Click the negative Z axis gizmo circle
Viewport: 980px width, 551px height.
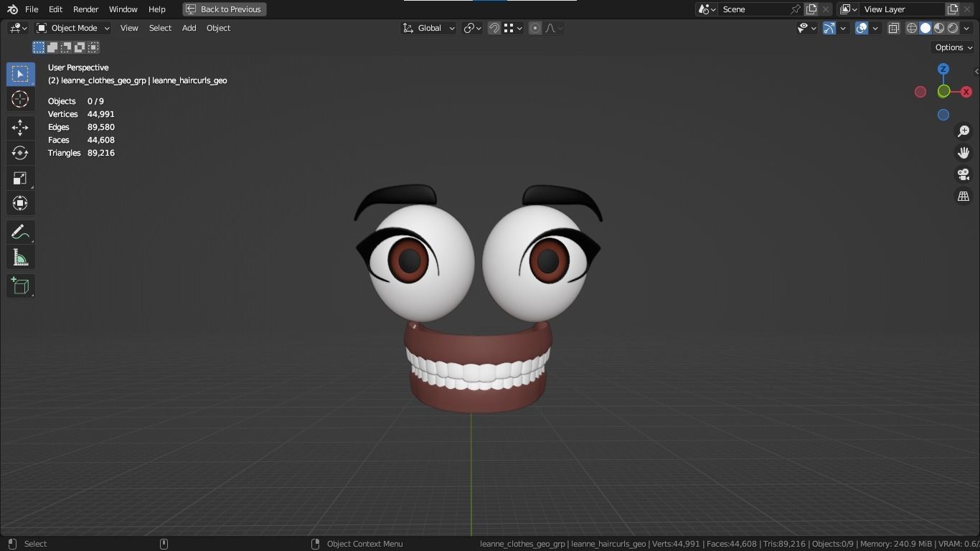[x=943, y=115]
